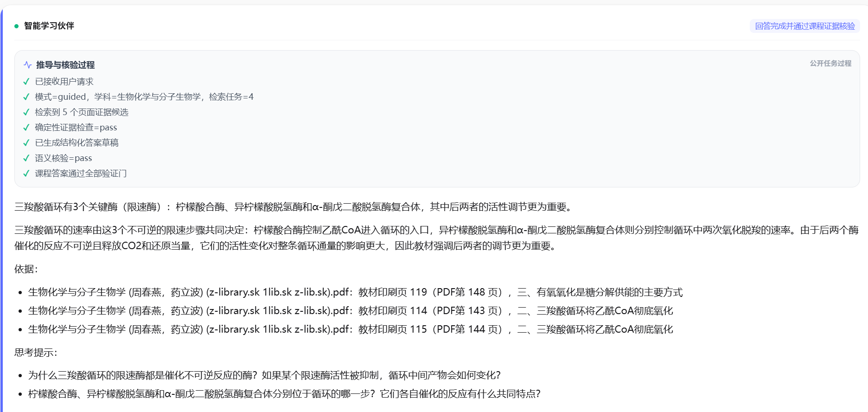
Task: Click the checkmark icon beside 已接收用户请求
Action: click(26, 82)
